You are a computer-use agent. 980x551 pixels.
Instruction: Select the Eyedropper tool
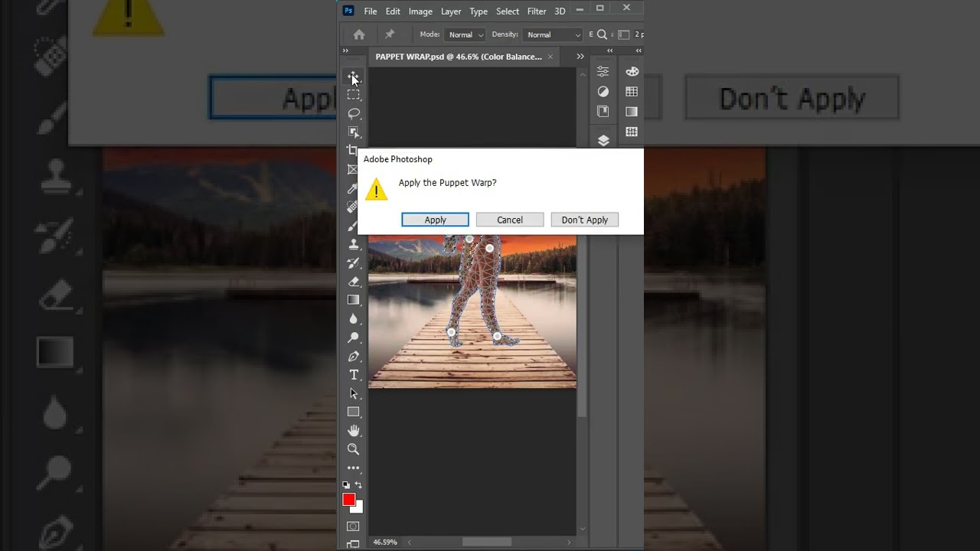353,188
